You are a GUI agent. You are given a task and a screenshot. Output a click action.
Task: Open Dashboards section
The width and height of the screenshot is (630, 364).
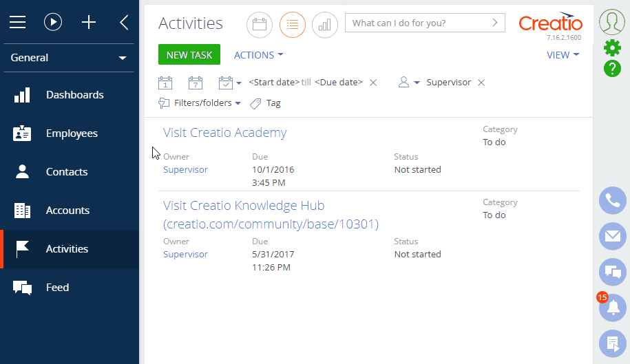tap(70, 95)
